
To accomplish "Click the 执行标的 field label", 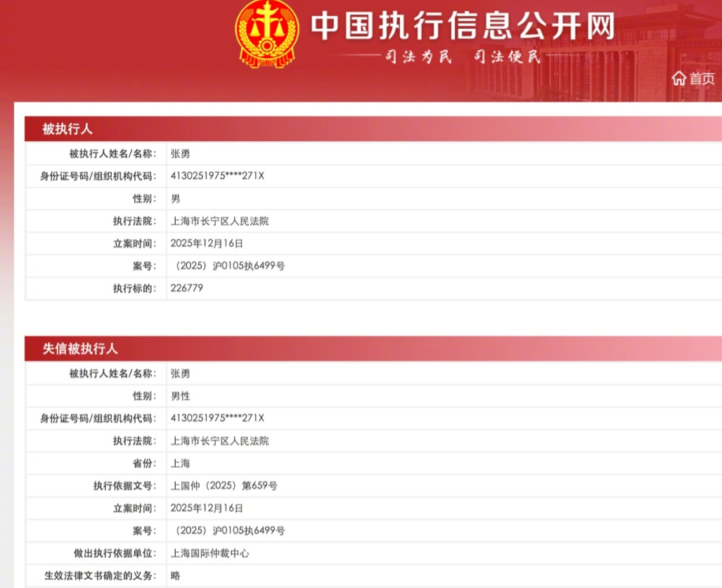I will (x=134, y=288).
